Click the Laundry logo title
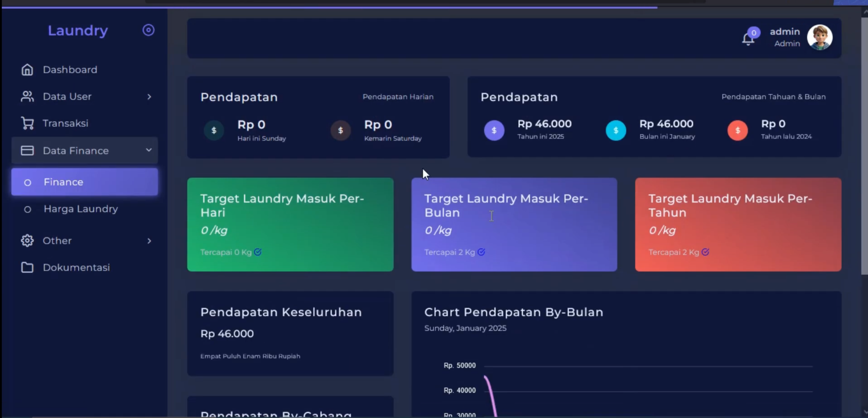868x418 pixels. click(x=78, y=31)
